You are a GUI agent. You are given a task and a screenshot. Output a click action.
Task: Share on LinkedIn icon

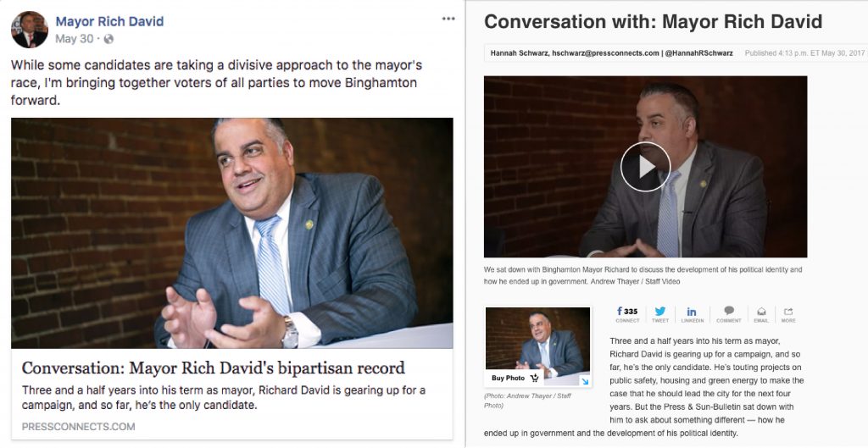692,315
